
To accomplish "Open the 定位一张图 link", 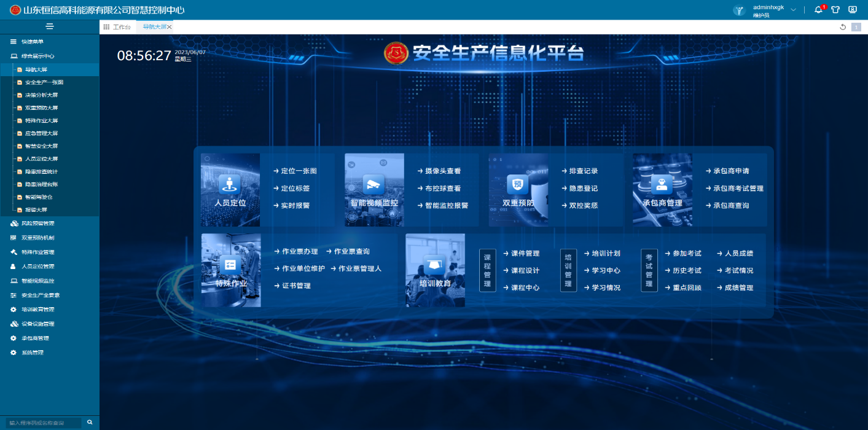I will pos(299,171).
